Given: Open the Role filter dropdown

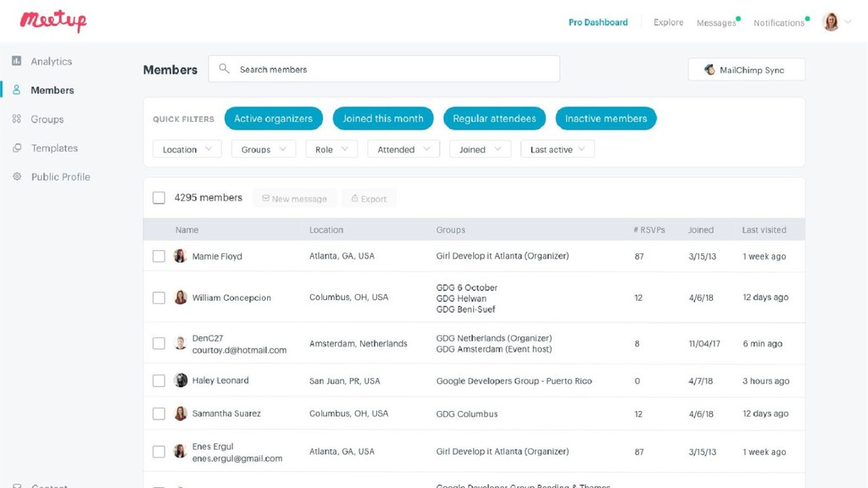Looking at the screenshot, I should tap(331, 150).
